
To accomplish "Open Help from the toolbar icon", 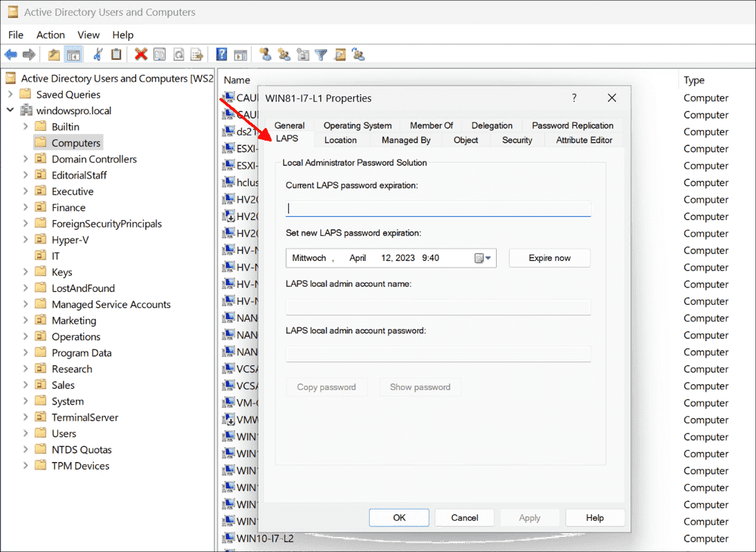I will click(221, 54).
